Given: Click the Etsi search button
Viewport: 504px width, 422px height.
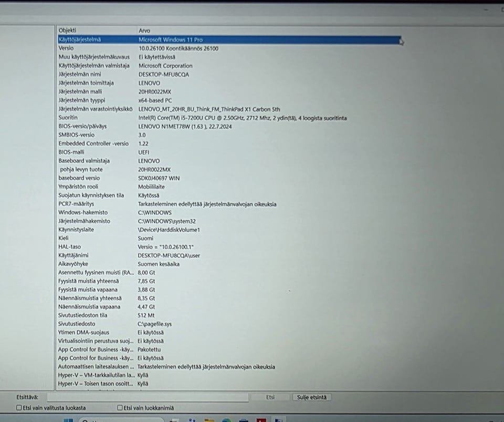Looking at the screenshot, I should 270,397.
